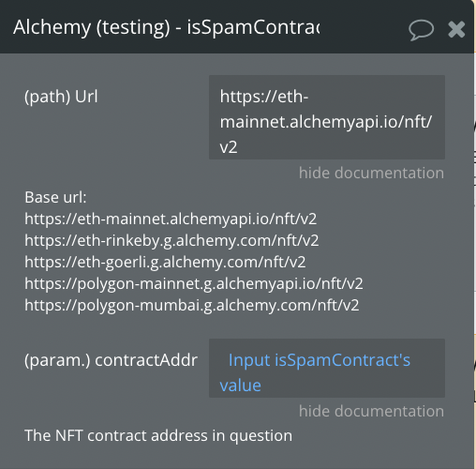Screen dimensions: 476x469
Task: Click 'v2' on the last line of the Url box
Action: click(x=229, y=147)
